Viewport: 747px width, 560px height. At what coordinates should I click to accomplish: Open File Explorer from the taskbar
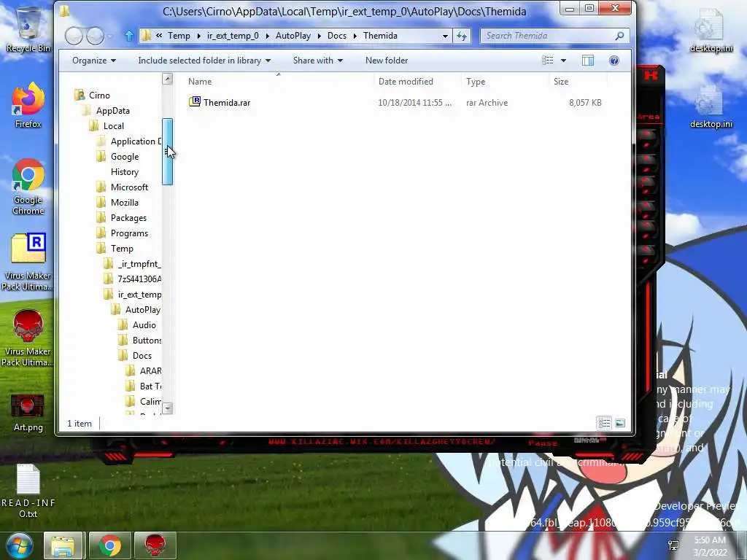tap(64, 545)
